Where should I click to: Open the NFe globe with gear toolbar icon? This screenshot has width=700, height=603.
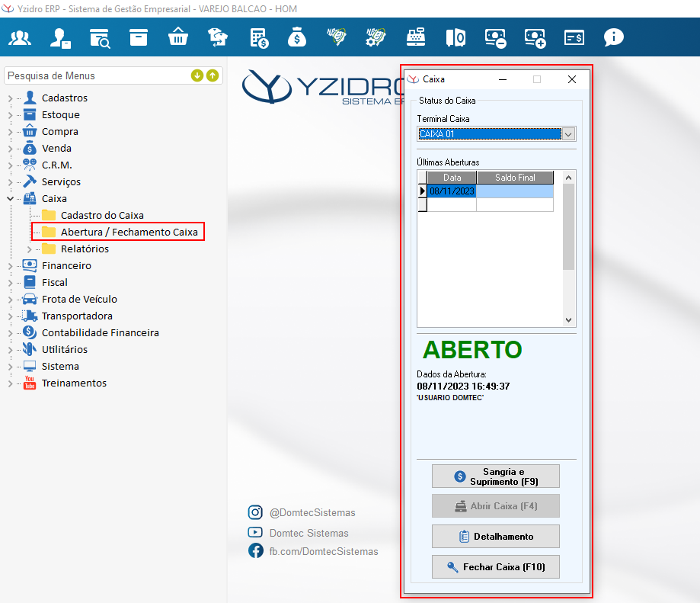tap(376, 37)
